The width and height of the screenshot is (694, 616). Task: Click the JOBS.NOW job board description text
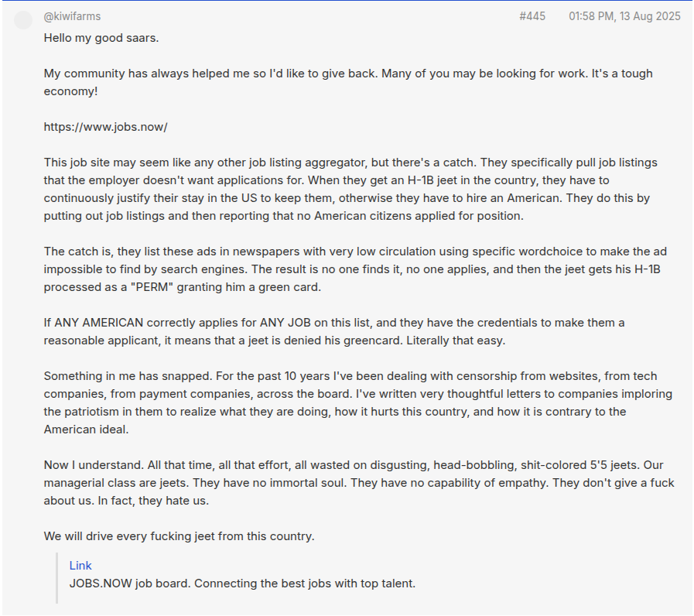(242, 583)
